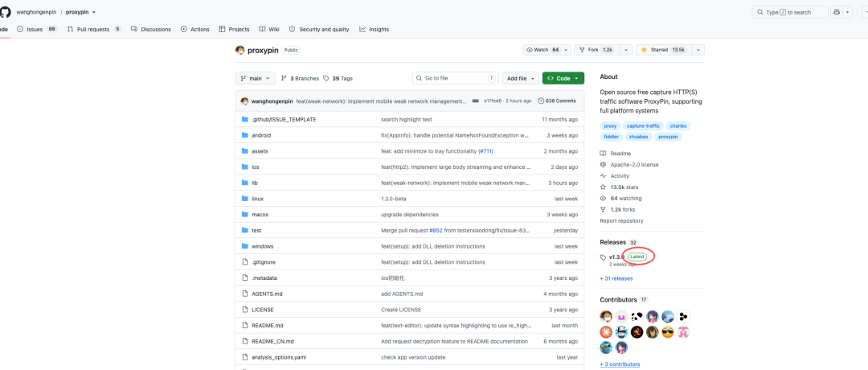This screenshot has height=370, width=868.
Task: Open the test folder
Action: [x=256, y=230]
